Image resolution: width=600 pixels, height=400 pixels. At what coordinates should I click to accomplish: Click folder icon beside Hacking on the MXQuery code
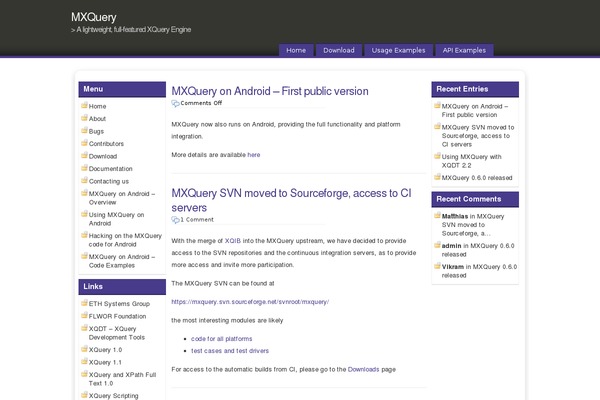pos(85,235)
